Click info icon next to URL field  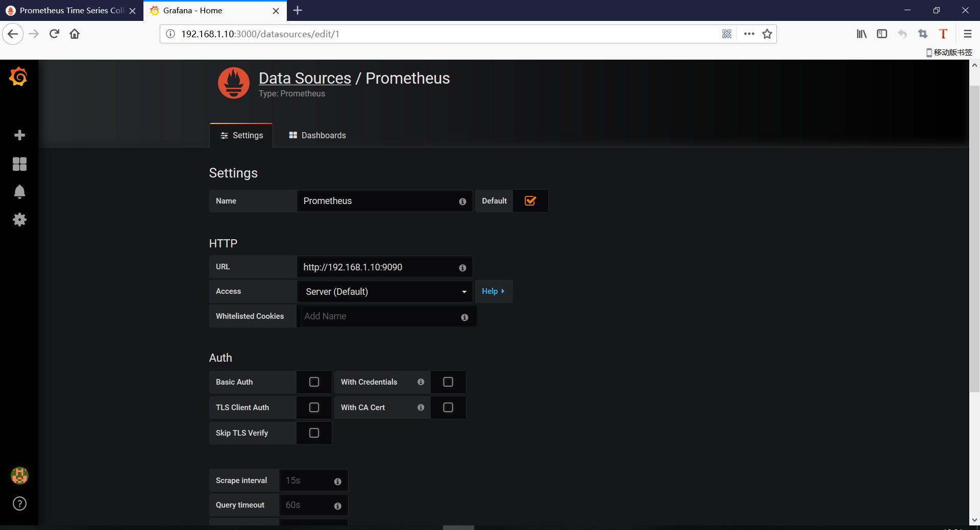[x=462, y=268]
